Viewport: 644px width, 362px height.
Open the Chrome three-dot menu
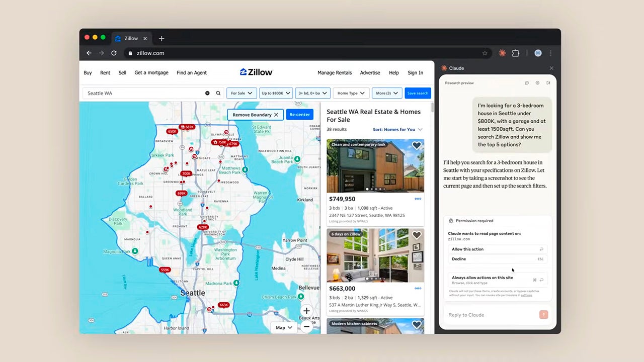click(551, 53)
